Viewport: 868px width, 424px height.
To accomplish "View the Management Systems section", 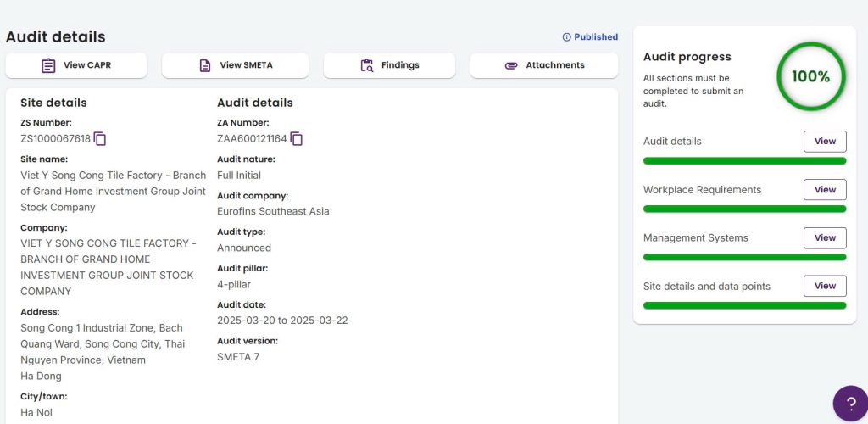I will click(825, 237).
